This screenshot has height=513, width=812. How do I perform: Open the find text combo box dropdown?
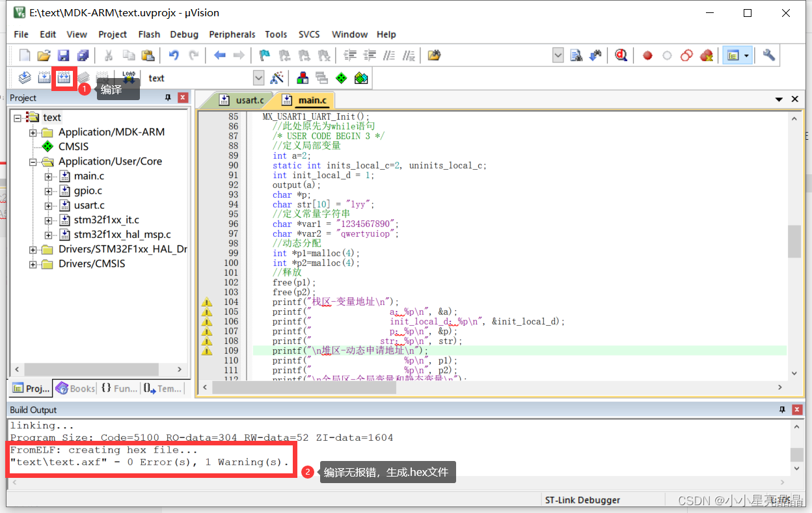pos(558,56)
